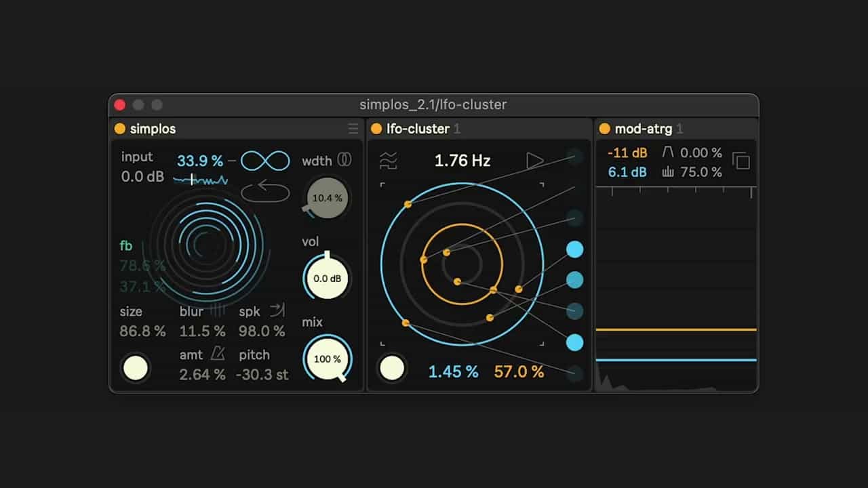Image resolution: width=868 pixels, height=488 pixels.
Task: Click the blur vertical lines icon
Action: tap(217, 311)
